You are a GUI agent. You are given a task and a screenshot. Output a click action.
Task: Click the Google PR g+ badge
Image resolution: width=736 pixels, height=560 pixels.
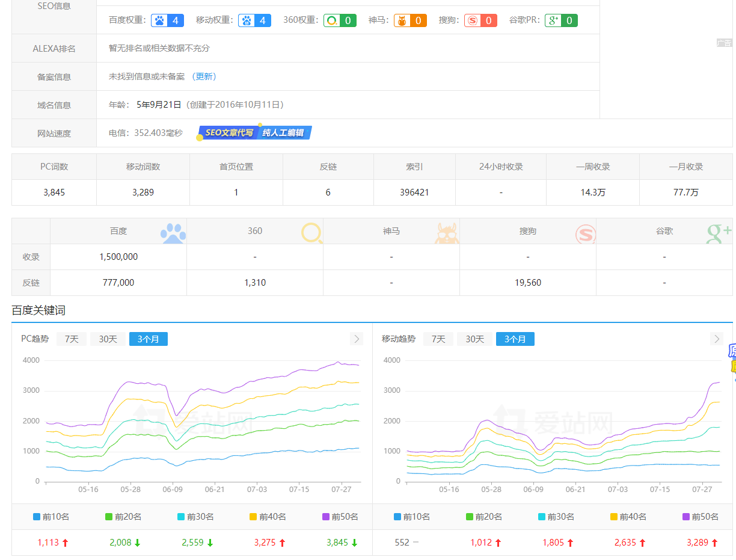tap(561, 20)
